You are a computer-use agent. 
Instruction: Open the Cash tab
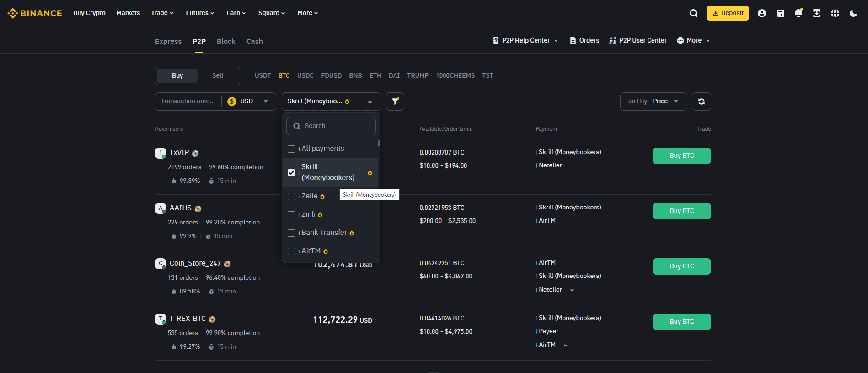(255, 42)
